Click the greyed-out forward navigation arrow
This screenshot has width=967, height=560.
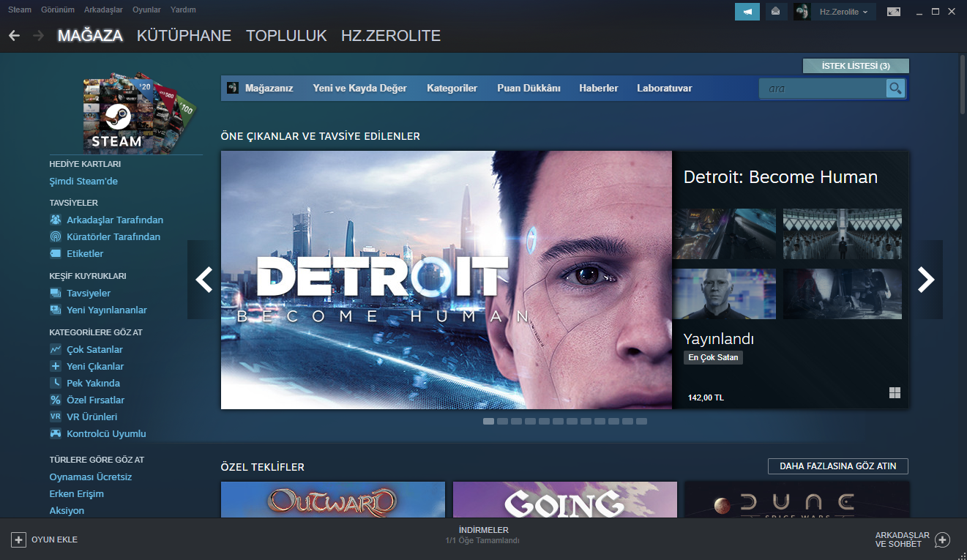(x=38, y=35)
